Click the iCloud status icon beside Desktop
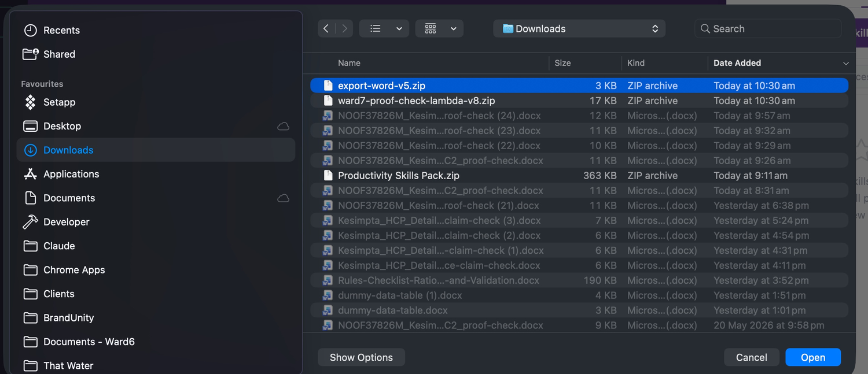868x374 pixels. tap(284, 126)
